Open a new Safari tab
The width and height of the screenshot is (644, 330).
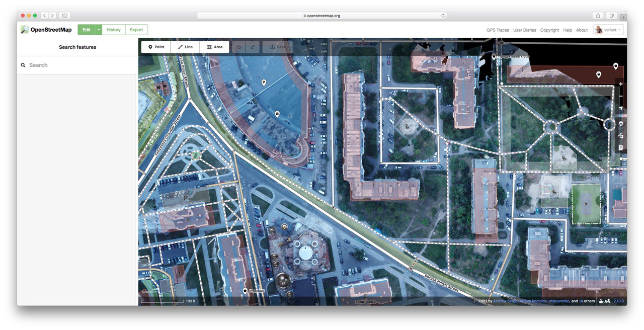pos(623,18)
